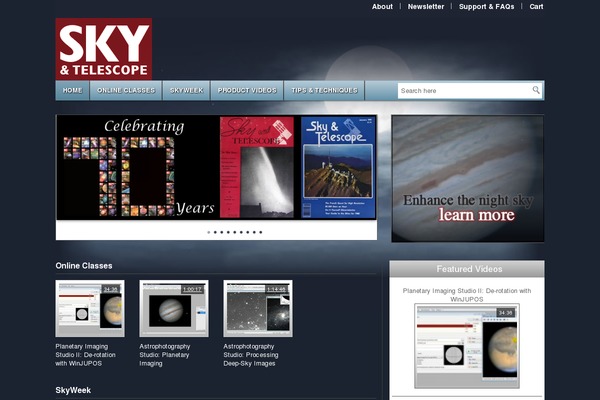
Task: Select the fourth carousel dot
Action: click(228, 232)
